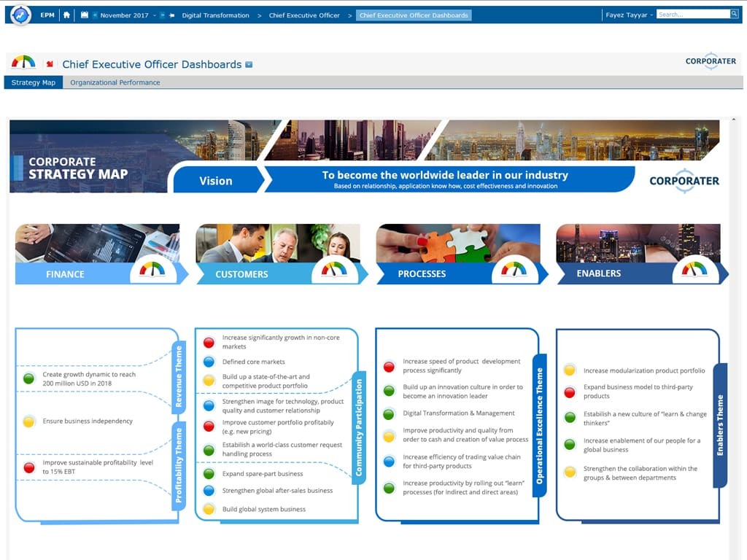Image resolution: width=747 pixels, height=560 pixels.
Task: Open the calendar period icon
Action: (x=85, y=15)
